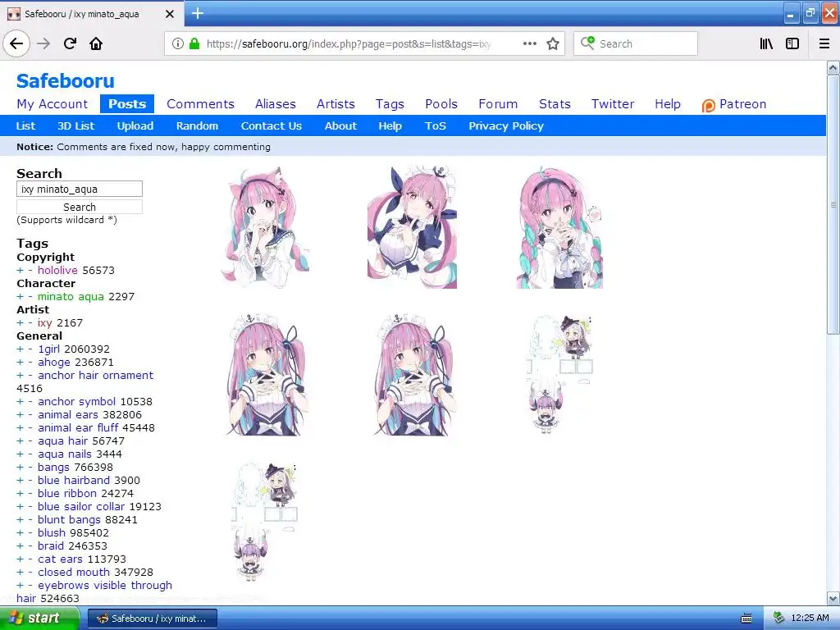Open the Library icon in the toolbar
The width and height of the screenshot is (840, 630).
(766, 43)
